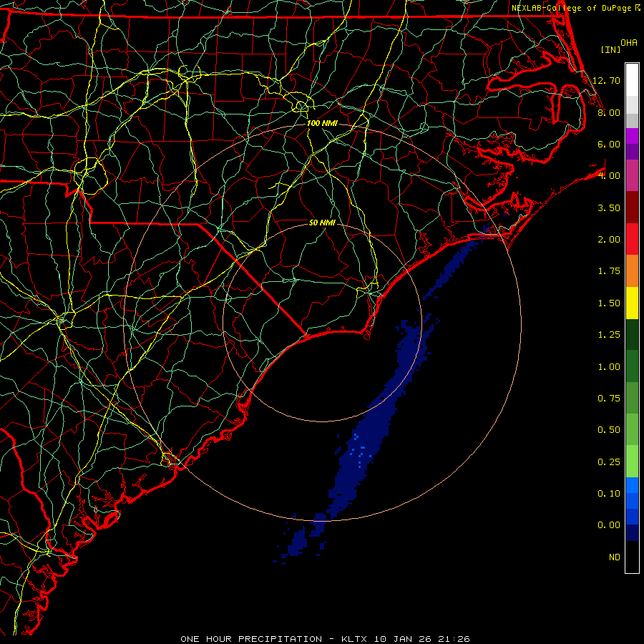Pick the 0.75 legend label
The width and height of the screenshot is (644, 644).
(x=609, y=399)
